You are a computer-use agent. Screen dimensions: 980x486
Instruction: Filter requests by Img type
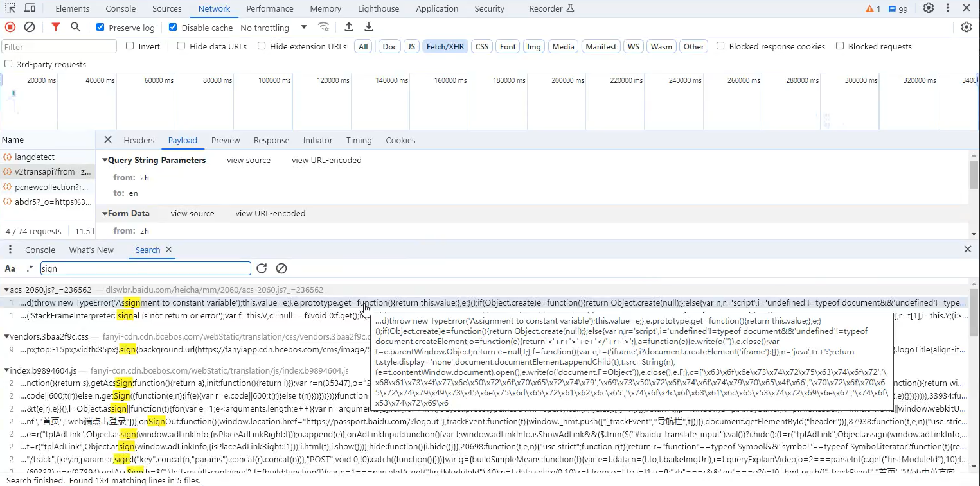533,46
